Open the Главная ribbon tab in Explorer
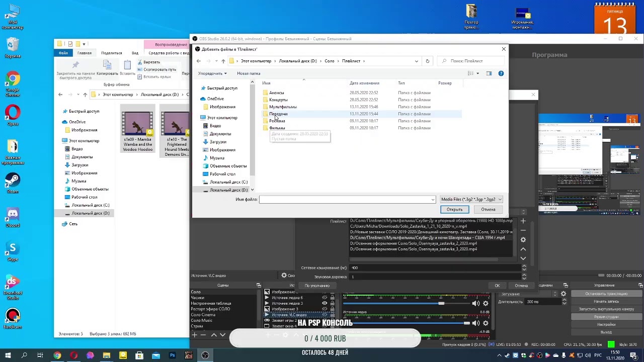 click(85, 53)
